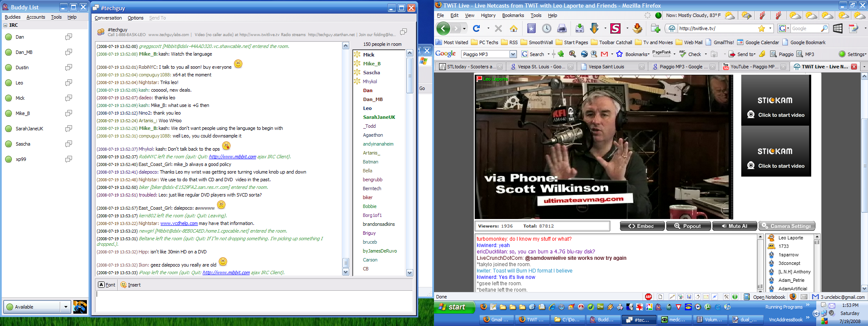
Task: Open the Buddies menu
Action: [x=12, y=17]
